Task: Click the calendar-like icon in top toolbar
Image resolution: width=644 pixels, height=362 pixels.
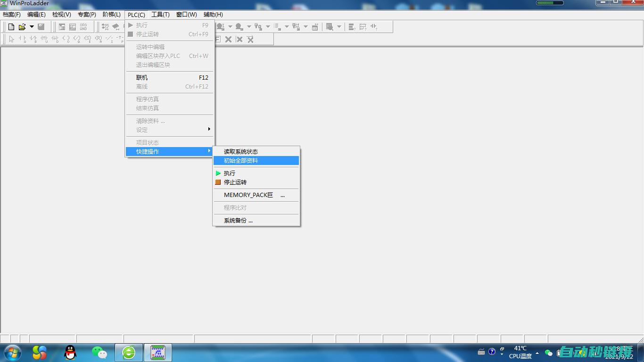Action: click(x=315, y=27)
